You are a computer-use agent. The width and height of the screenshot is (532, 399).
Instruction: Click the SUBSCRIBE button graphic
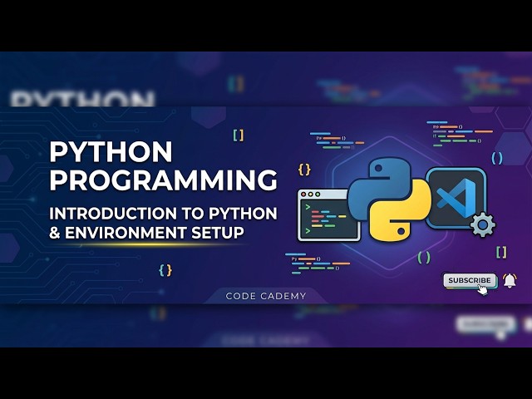pyautogui.click(x=470, y=281)
